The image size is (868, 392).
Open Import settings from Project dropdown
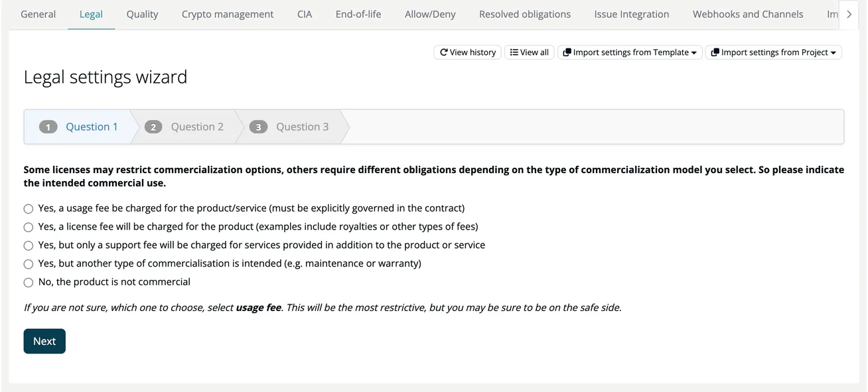(773, 52)
